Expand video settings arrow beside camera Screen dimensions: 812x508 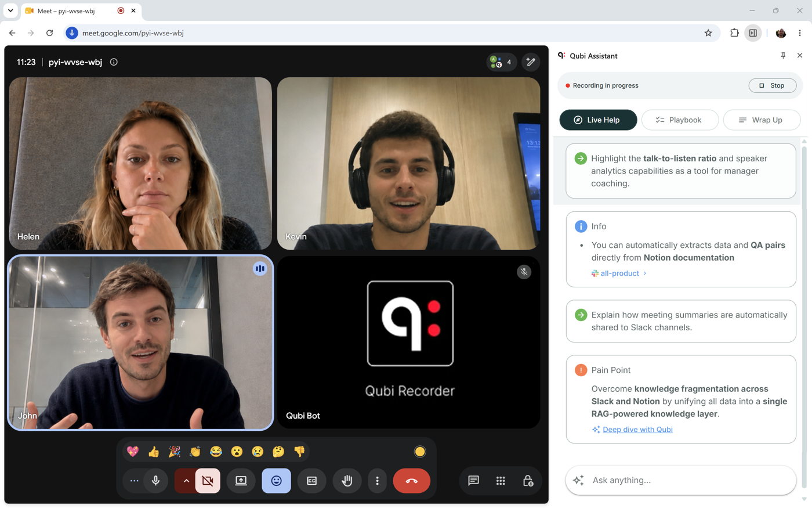tap(186, 481)
